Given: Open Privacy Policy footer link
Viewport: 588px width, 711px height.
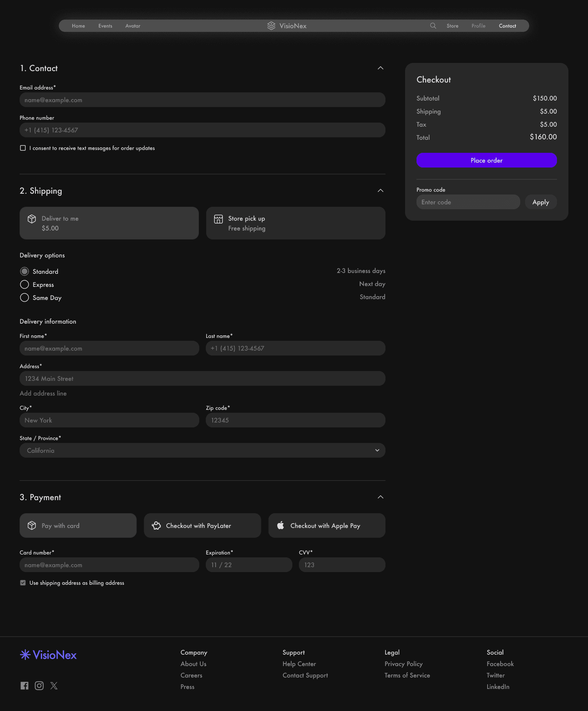Looking at the screenshot, I should [x=403, y=664].
